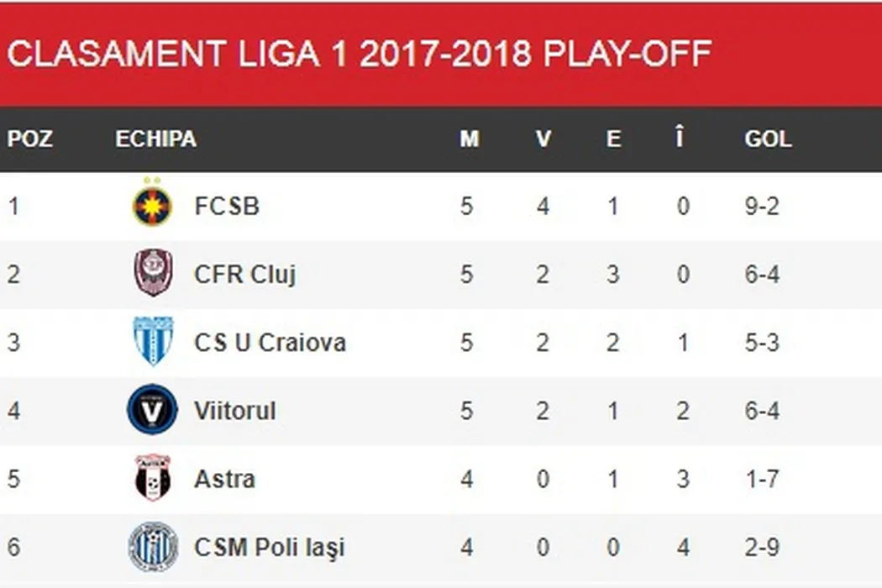
Task: Open the FCSB team name link
Action: [x=227, y=206]
